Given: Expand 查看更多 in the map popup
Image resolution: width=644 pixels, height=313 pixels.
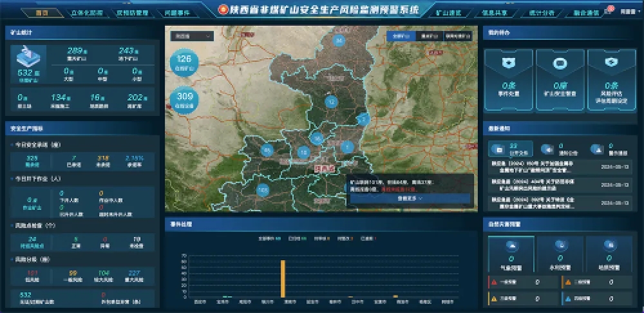Looking at the screenshot, I should [x=410, y=199].
